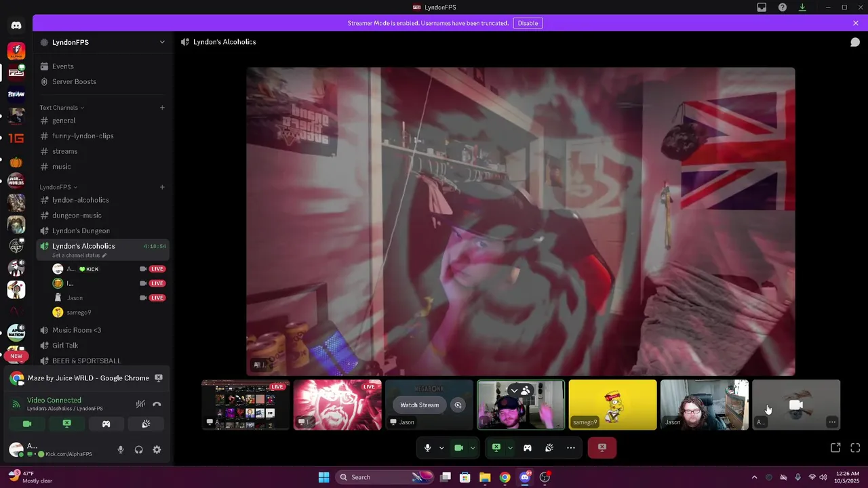868x488 pixels.
Task: Click pop-out stream icon beside Watch Stream
Action: pos(458,405)
